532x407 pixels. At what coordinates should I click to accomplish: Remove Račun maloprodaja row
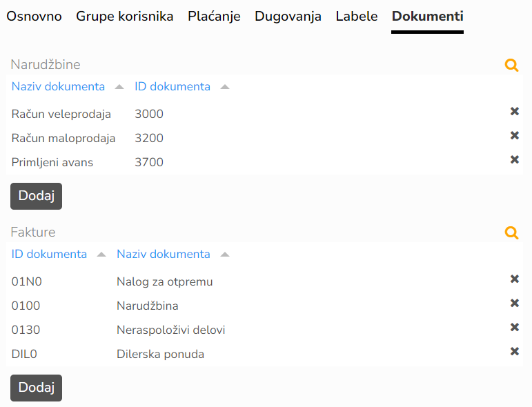coord(514,135)
